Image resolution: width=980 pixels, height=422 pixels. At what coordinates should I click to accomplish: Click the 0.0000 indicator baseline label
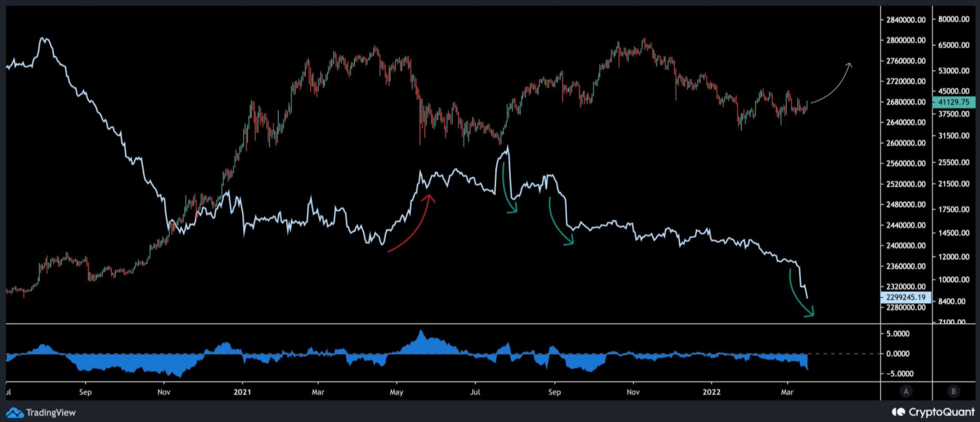click(x=898, y=354)
